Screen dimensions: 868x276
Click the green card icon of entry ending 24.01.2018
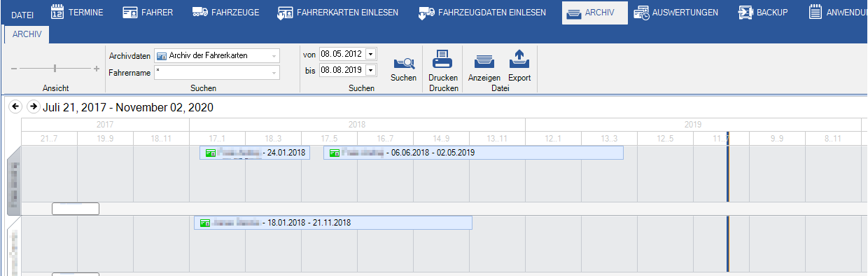[211, 153]
